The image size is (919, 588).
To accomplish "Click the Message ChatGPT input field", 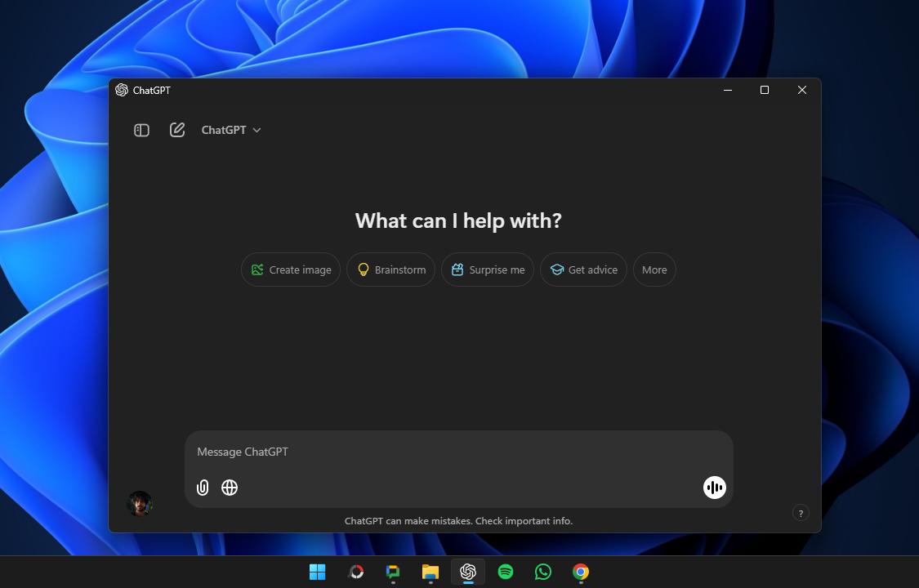I will pos(457,452).
